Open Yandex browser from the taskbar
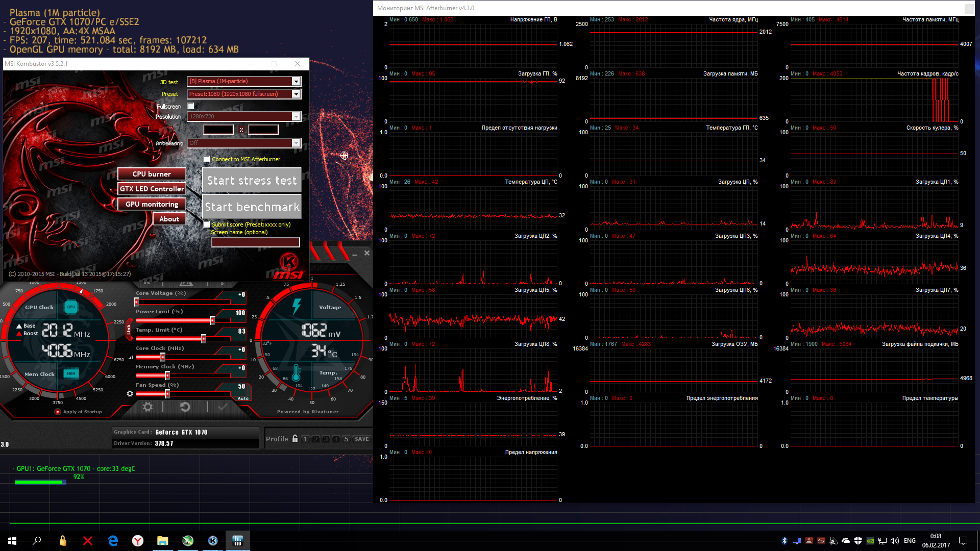The image size is (980, 551). (138, 541)
